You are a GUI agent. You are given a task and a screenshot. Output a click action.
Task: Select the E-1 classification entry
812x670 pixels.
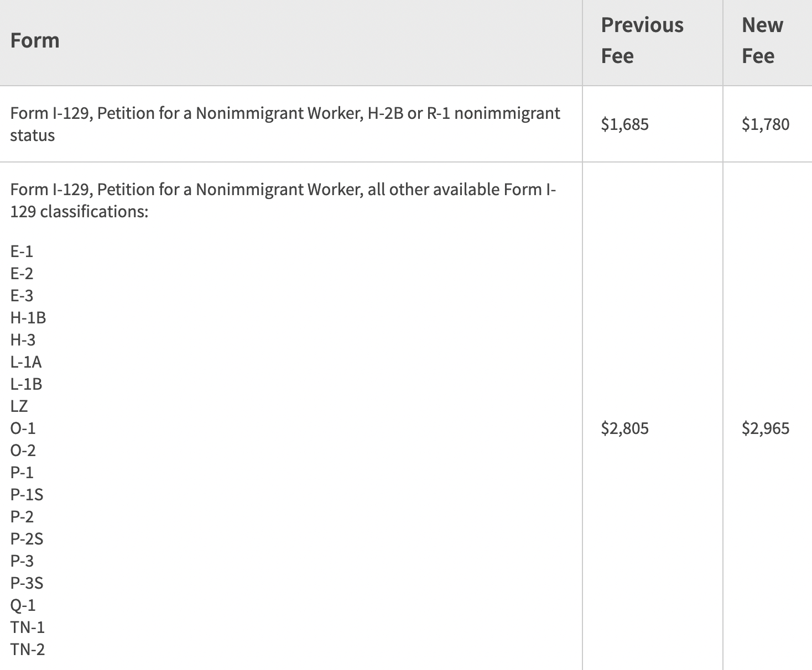tap(22, 252)
